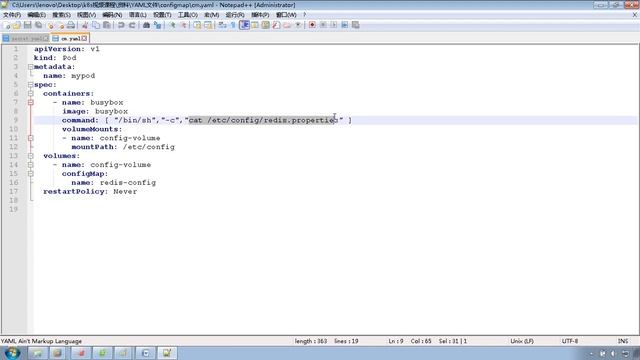
Task: Start macro recording with the red record icon
Action: 312,25
